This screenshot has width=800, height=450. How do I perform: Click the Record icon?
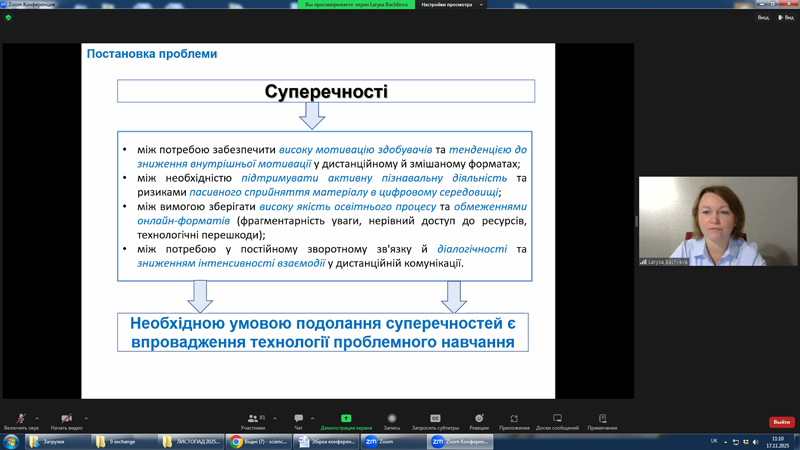[392, 419]
